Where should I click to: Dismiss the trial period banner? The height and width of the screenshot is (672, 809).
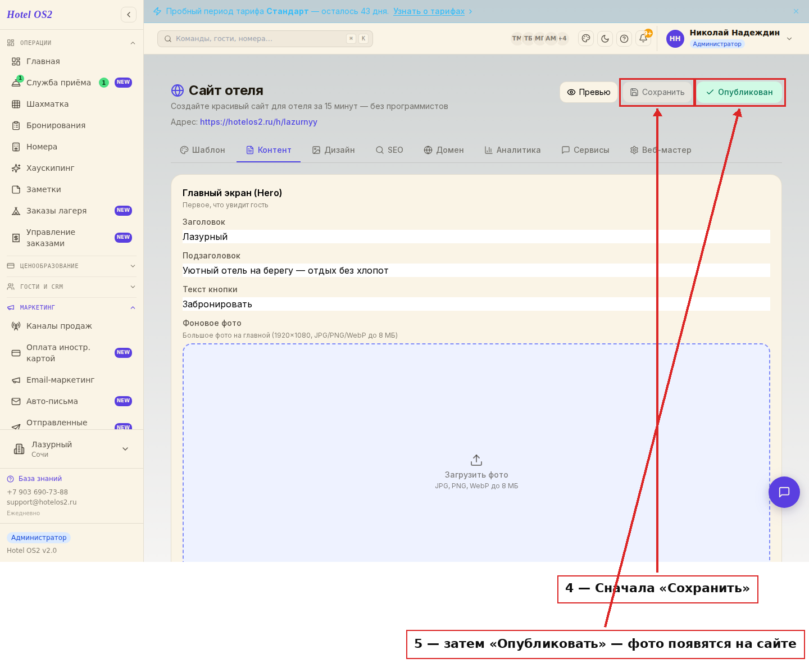pos(796,11)
